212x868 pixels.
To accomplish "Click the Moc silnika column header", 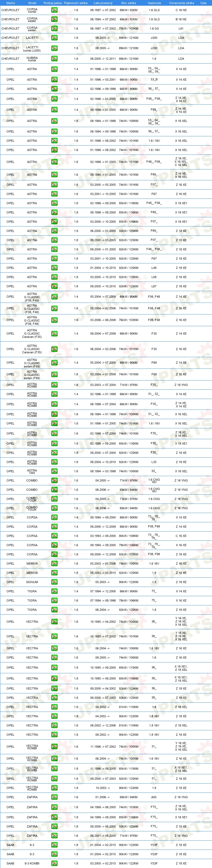I will [x=129, y=3].
